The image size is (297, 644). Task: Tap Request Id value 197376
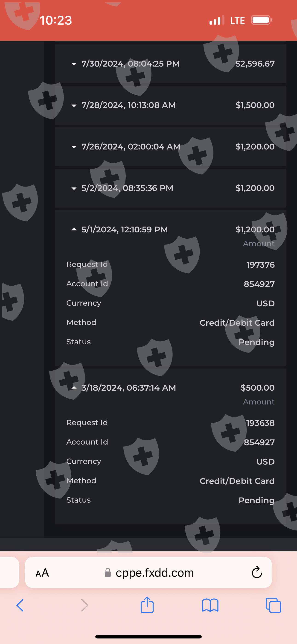pos(260,265)
